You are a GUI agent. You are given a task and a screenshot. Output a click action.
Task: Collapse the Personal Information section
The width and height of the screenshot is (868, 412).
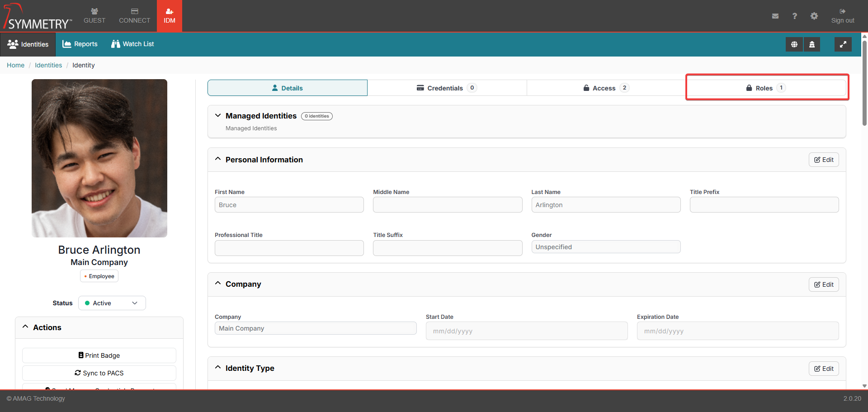(x=218, y=159)
